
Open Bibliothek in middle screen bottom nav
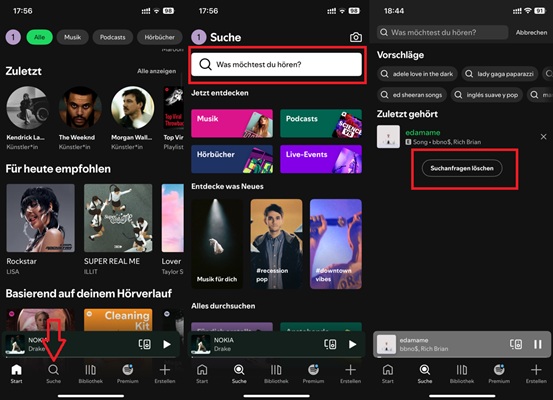(276, 374)
